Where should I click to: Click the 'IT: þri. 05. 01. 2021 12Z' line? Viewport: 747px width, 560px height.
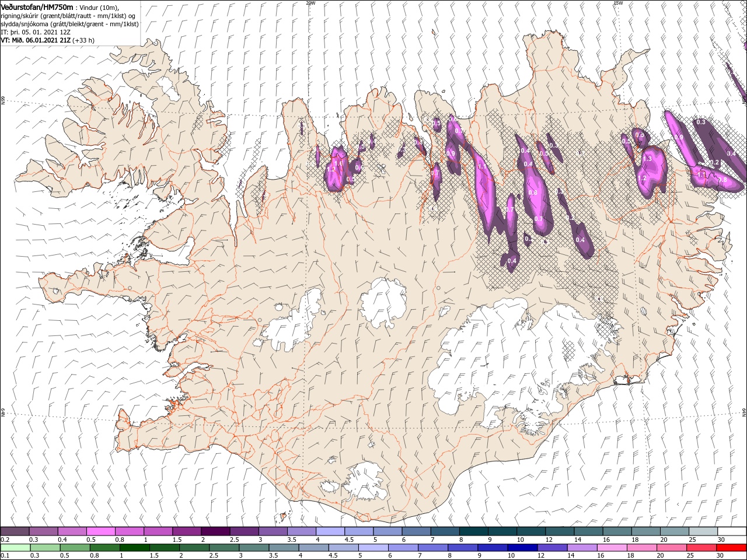[x=36, y=32]
